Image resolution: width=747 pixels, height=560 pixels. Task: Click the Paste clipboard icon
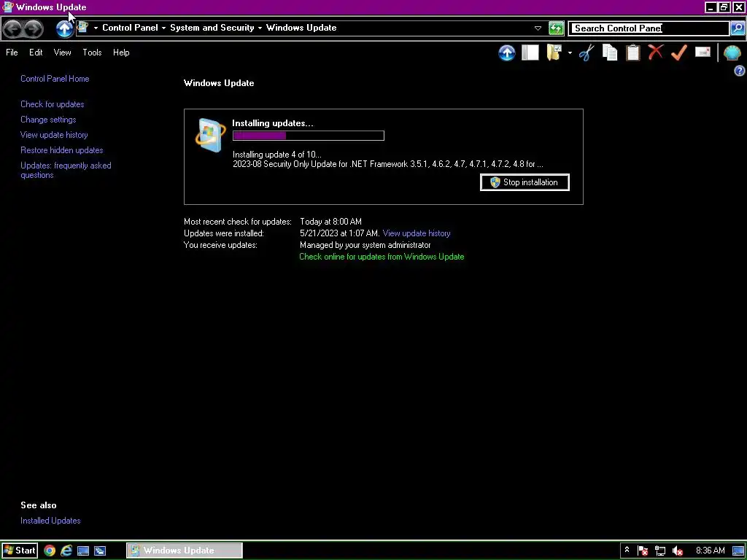pyautogui.click(x=632, y=52)
